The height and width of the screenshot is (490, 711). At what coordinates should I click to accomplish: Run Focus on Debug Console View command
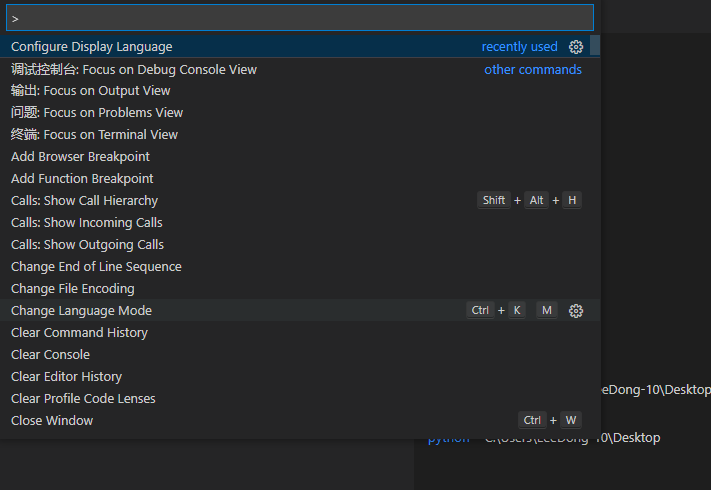134,70
